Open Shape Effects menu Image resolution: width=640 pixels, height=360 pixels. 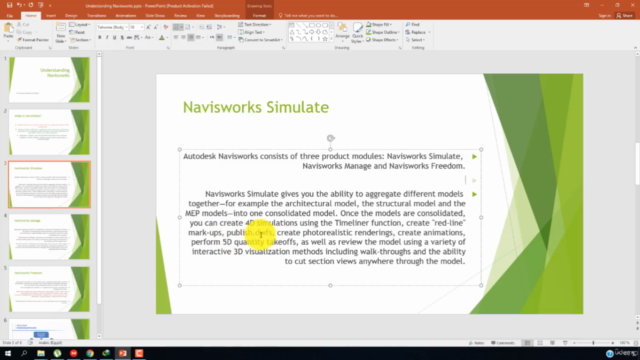(x=382, y=40)
